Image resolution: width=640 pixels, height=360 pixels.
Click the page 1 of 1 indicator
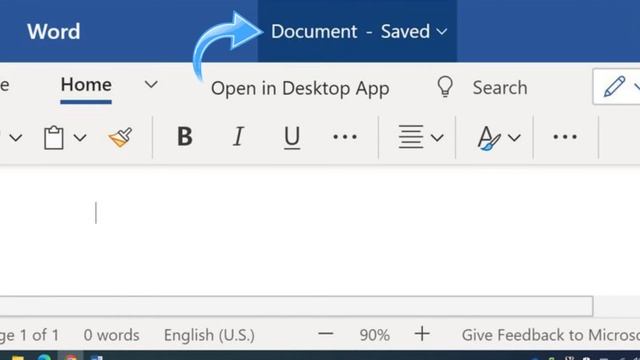(x=29, y=335)
